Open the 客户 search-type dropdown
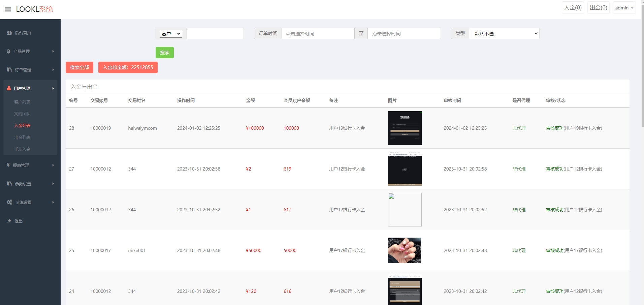Screen dimensions: 644x305 point(171,34)
